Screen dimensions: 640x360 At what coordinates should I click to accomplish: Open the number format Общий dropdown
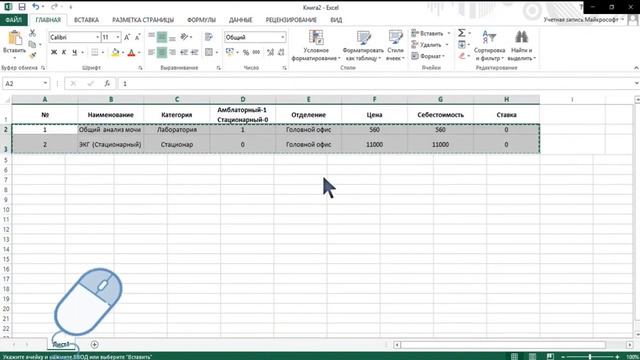pyautogui.click(x=282, y=37)
